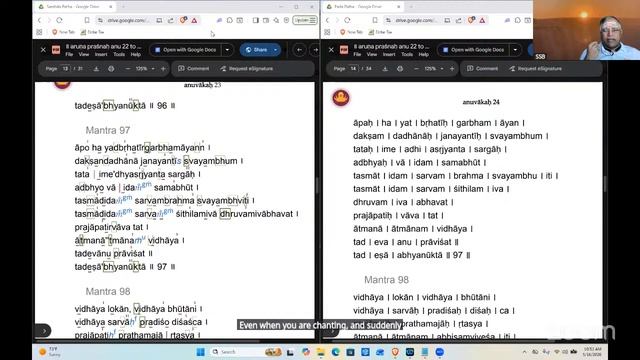The width and height of the screenshot is (640, 360).
Task: Click Request eSignature in left viewer
Action: (247, 69)
